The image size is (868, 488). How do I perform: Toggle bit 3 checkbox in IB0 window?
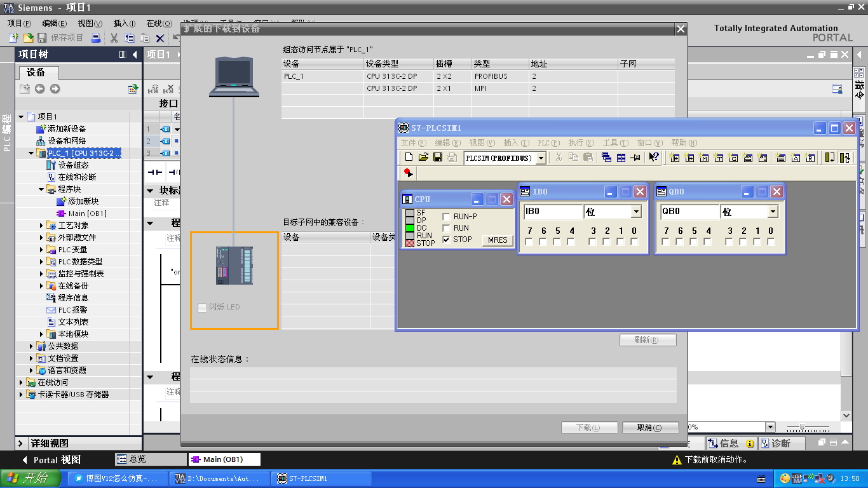click(592, 241)
